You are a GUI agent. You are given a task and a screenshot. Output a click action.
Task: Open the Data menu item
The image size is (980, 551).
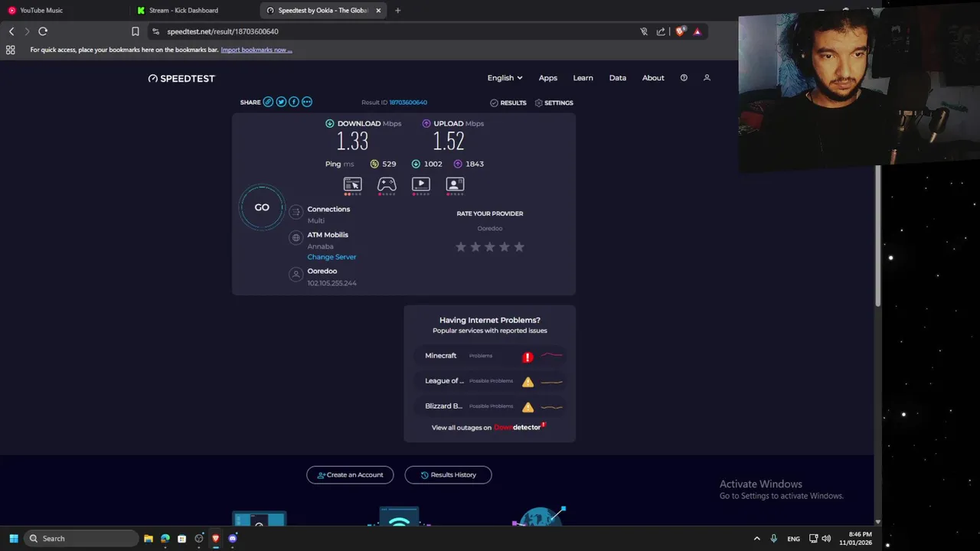coord(617,78)
